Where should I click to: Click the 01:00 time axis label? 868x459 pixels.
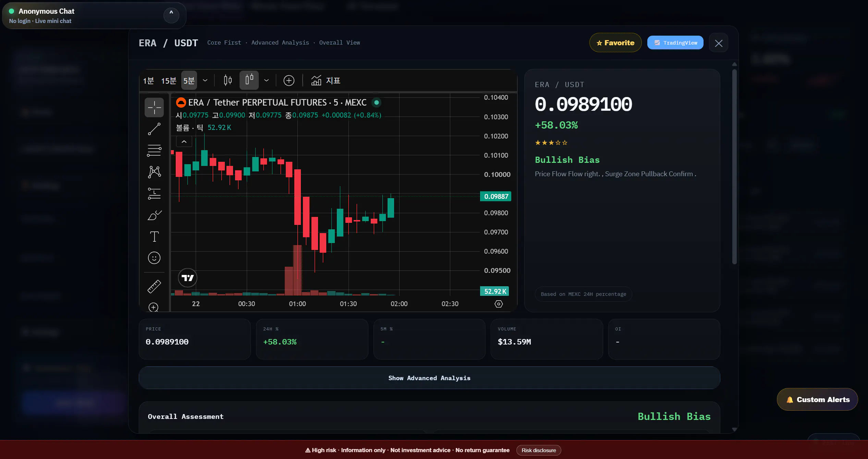pyautogui.click(x=297, y=304)
